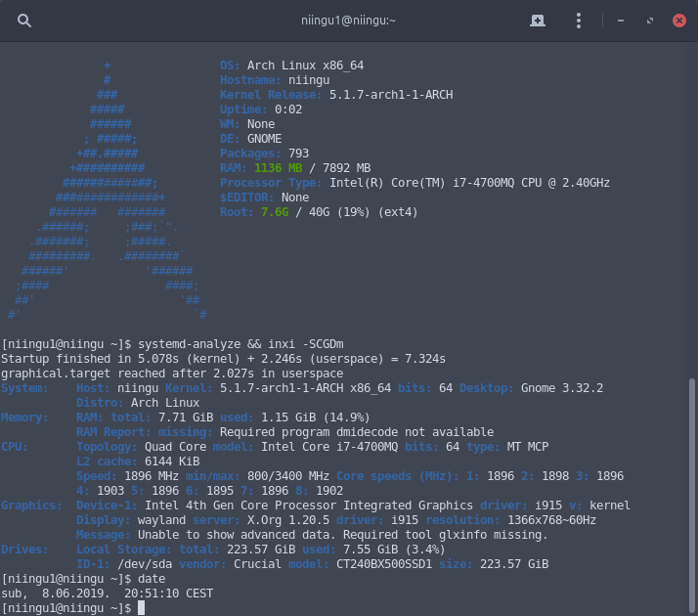
Task: Click the green '7.6G' root usage value
Action: point(275,212)
